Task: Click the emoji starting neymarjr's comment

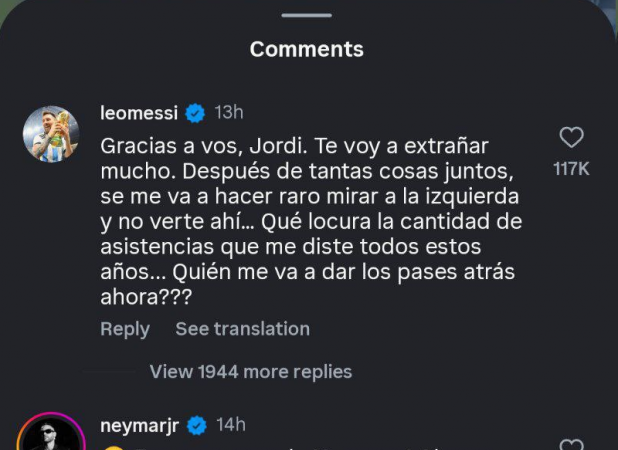Action: (112, 446)
